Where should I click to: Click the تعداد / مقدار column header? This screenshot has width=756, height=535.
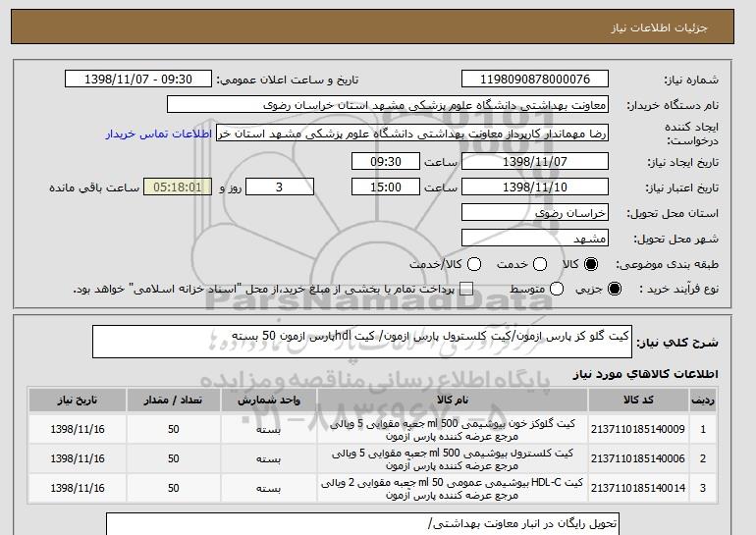pyautogui.click(x=173, y=401)
